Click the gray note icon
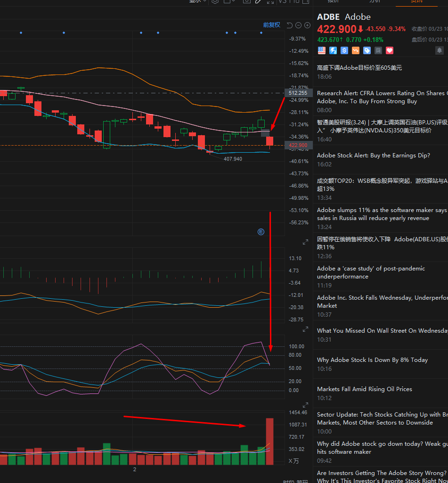The image size is (448, 483). point(378,50)
